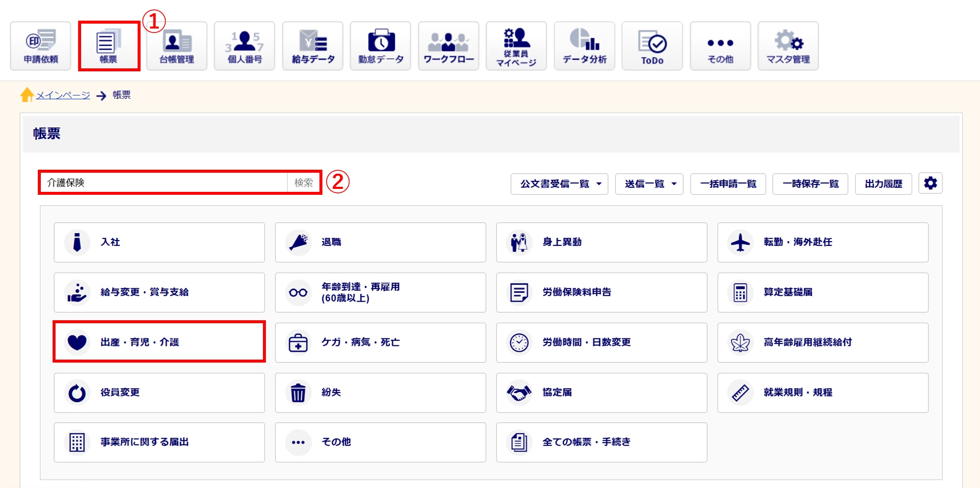Select the 紛失 card
The image size is (980, 488).
click(380, 393)
